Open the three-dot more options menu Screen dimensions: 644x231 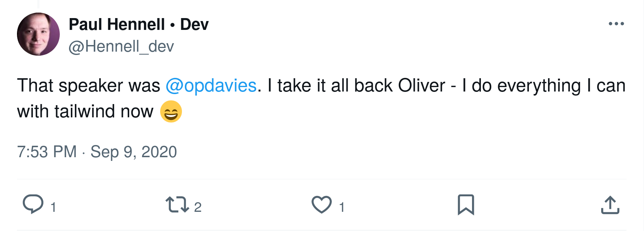tap(616, 24)
